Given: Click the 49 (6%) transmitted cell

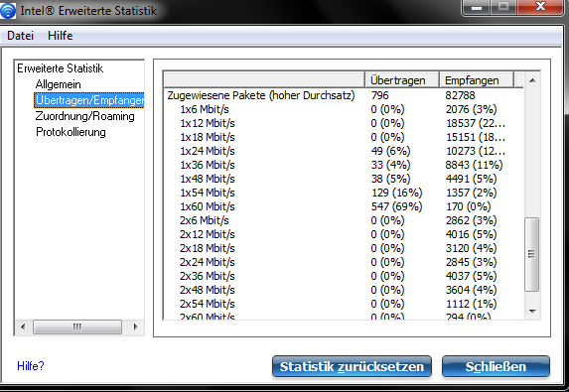Looking at the screenshot, I should pyautogui.click(x=390, y=151).
